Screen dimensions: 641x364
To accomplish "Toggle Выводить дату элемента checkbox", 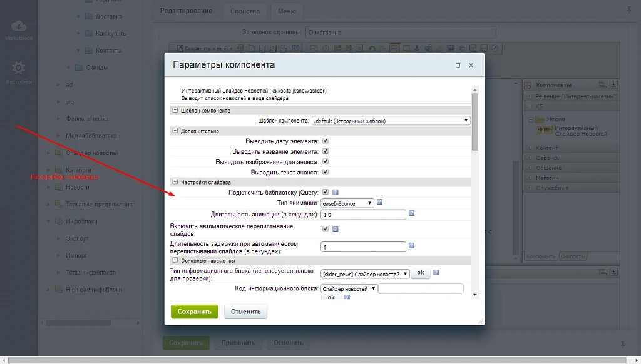I will tap(326, 141).
